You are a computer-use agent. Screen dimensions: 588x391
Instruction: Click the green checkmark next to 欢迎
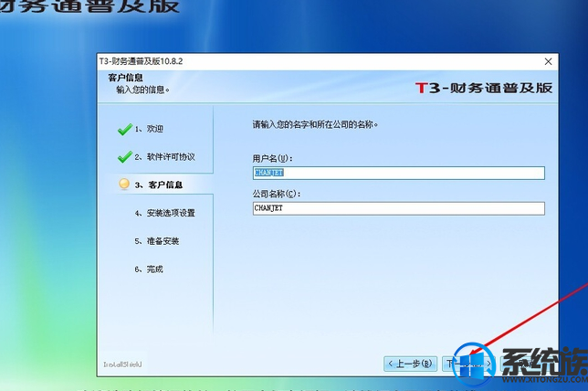[124, 129]
